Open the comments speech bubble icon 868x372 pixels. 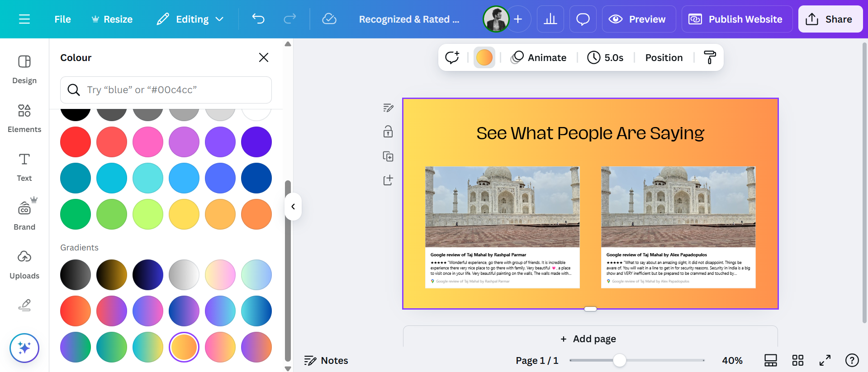pos(583,19)
